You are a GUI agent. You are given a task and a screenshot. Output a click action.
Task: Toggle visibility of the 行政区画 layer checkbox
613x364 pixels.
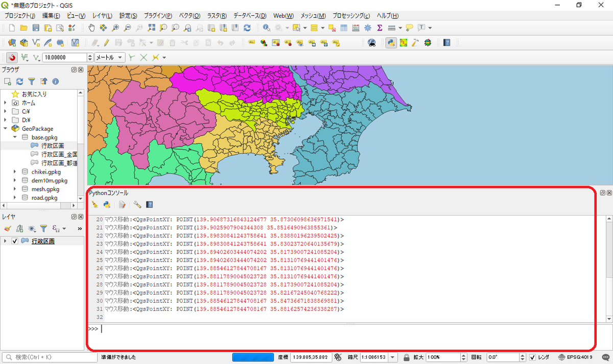click(15, 241)
